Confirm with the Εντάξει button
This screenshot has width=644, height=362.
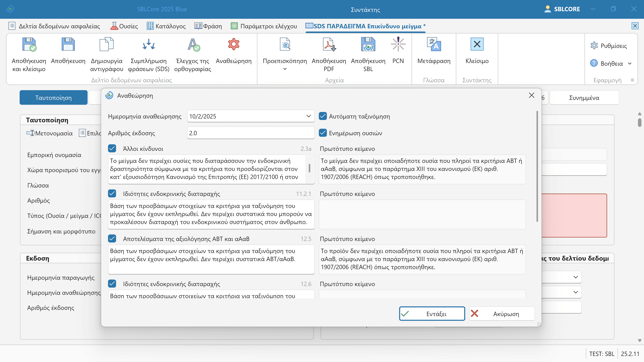(432, 314)
